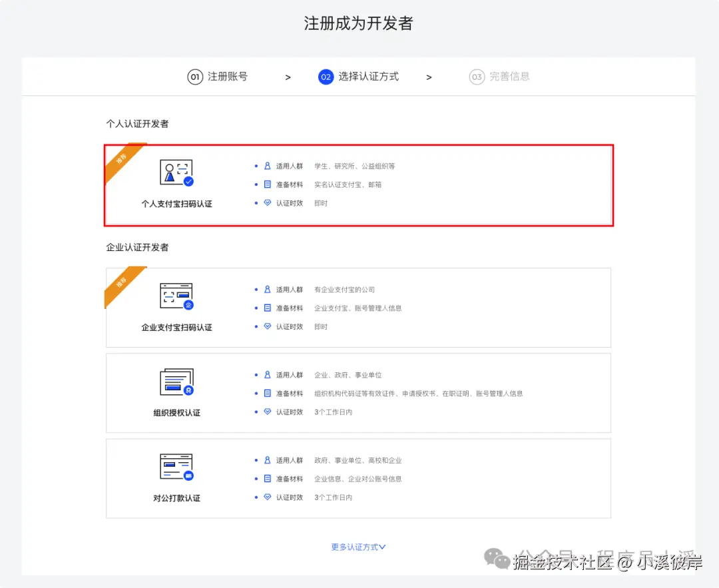The width and height of the screenshot is (719, 588).
Task: Click the 对公打款认证 bank transfer icon
Action: [x=176, y=466]
